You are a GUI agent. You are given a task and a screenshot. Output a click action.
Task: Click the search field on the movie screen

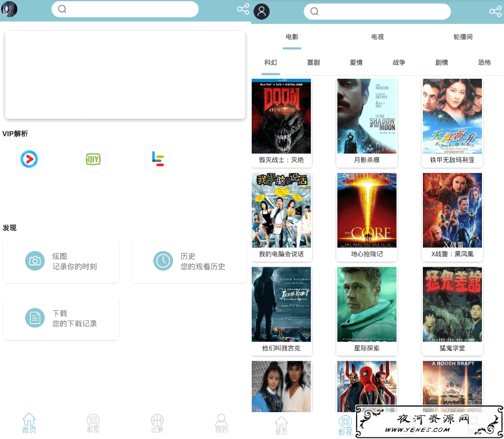coord(377,11)
